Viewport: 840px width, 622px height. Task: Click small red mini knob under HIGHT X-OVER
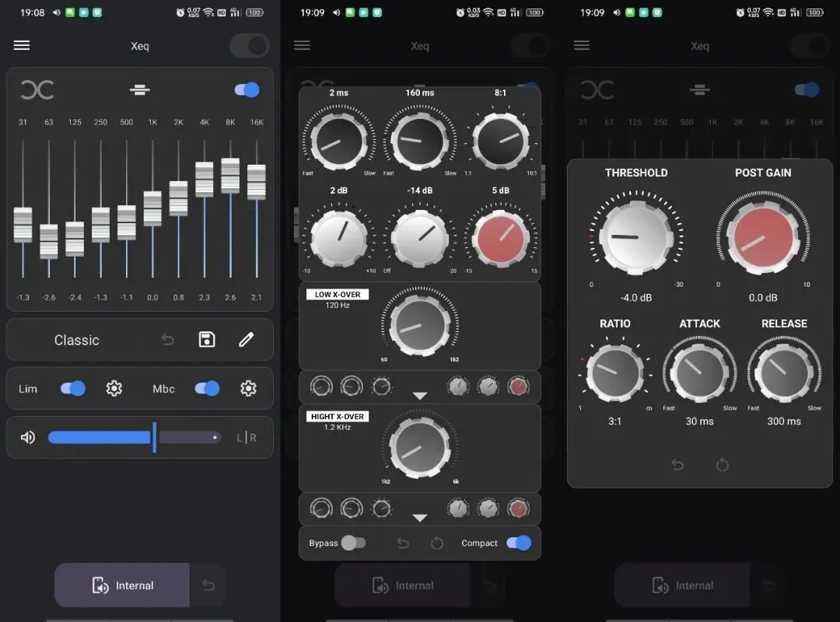click(x=518, y=508)
